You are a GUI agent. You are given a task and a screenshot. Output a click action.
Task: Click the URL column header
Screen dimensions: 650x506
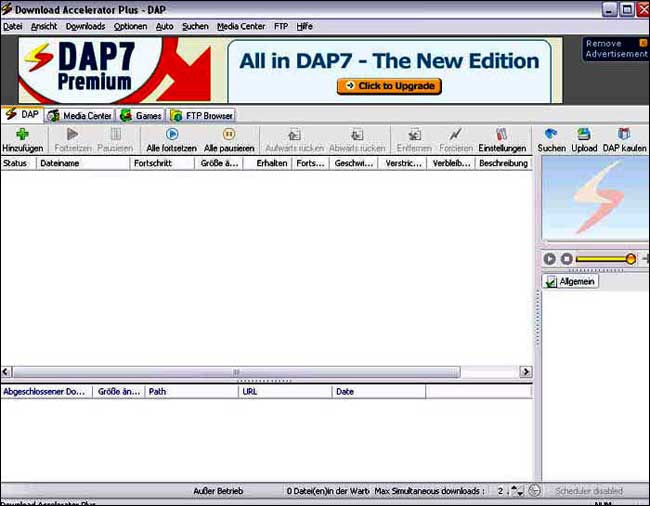click(x=285, y=392)
